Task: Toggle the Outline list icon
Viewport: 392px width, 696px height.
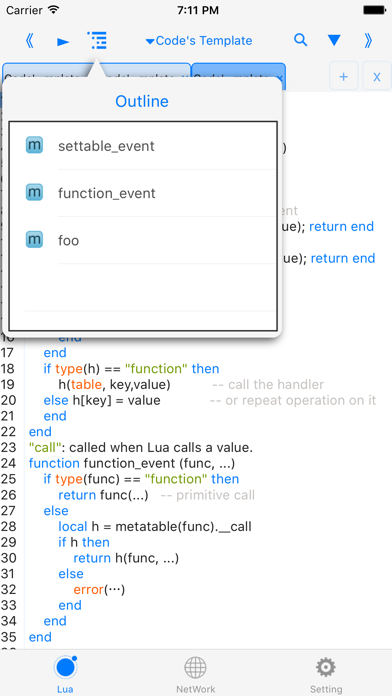Action: tap(97, 40)
